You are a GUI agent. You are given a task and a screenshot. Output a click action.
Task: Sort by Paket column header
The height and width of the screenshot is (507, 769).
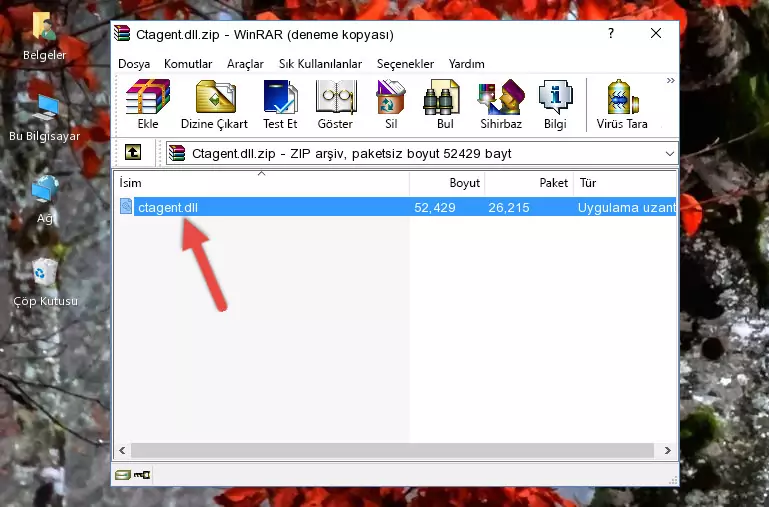click(x=529, y=183)
